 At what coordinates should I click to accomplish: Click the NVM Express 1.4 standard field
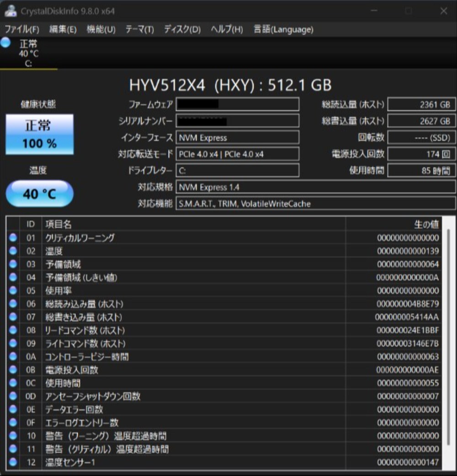[x=316, y=187]
